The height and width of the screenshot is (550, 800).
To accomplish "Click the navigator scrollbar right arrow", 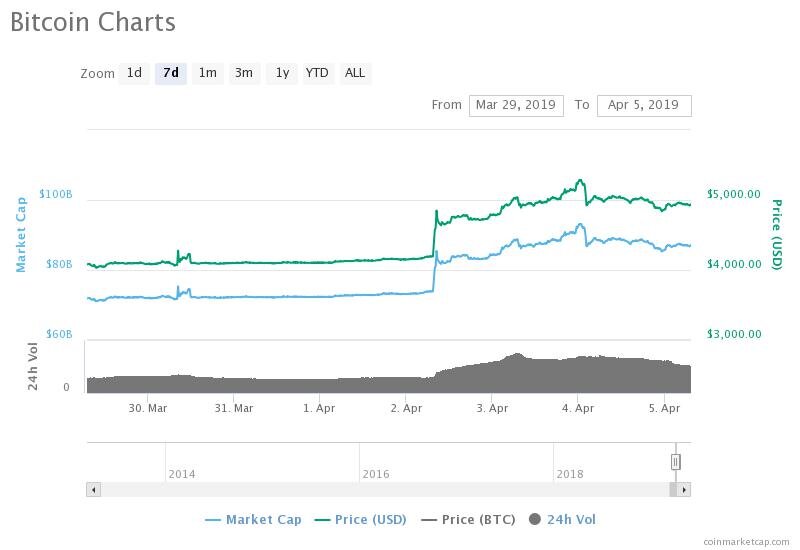I will click(x=684, y=490).
